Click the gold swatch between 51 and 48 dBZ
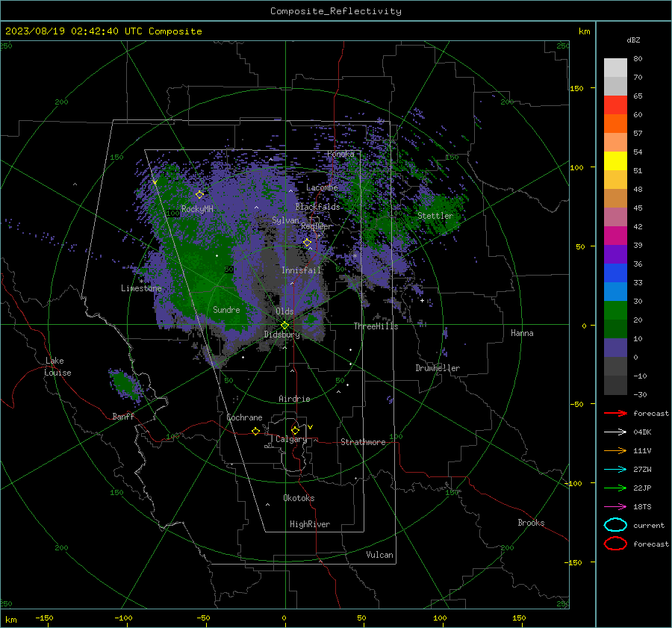Image resolution: width=672 pixels, height=628 pixels. [615, 180]
